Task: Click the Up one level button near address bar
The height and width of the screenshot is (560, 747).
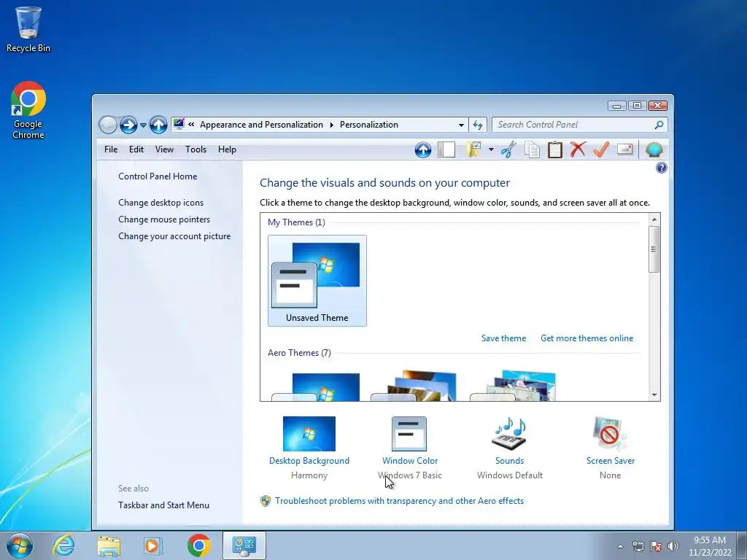Action: tap(158, 125)
